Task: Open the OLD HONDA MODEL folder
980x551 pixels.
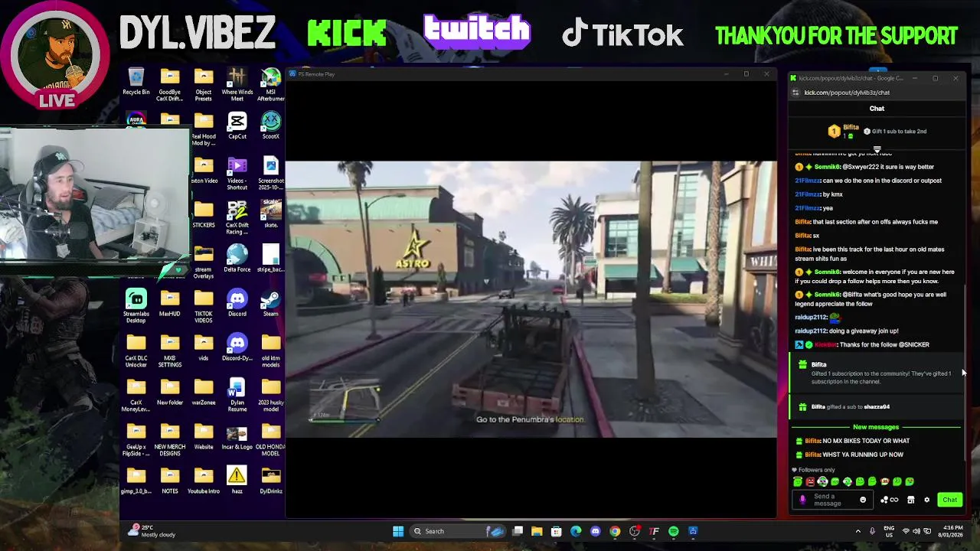Action: point(271,439)
